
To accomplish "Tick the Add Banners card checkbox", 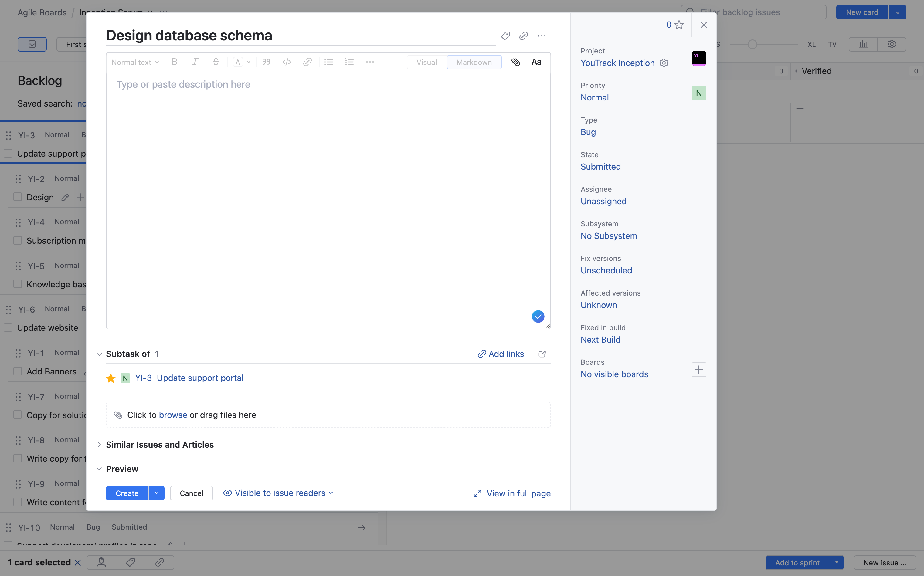I will coord(18,371).
